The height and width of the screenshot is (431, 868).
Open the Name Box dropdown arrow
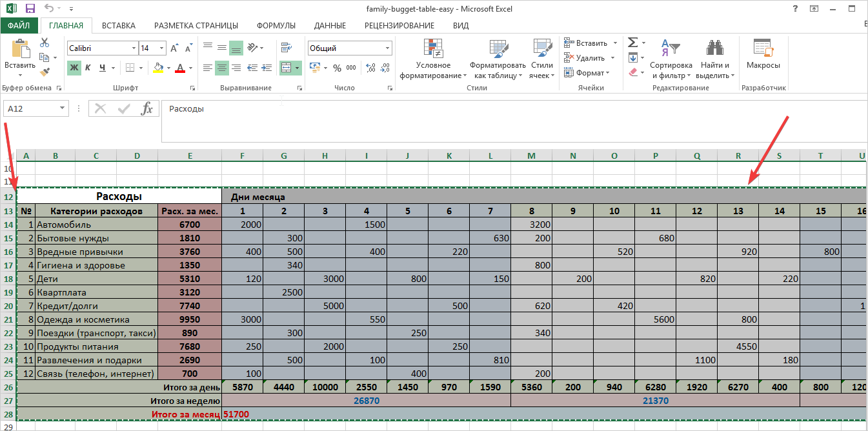[x=62, y=108]
